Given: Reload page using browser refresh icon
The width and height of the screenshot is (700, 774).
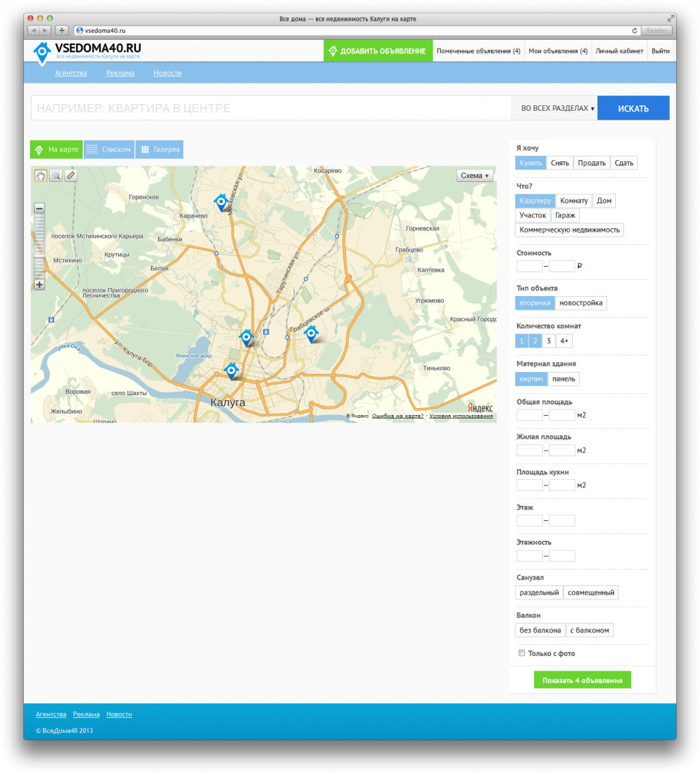Looking at the screenshot, I should 634,31.
